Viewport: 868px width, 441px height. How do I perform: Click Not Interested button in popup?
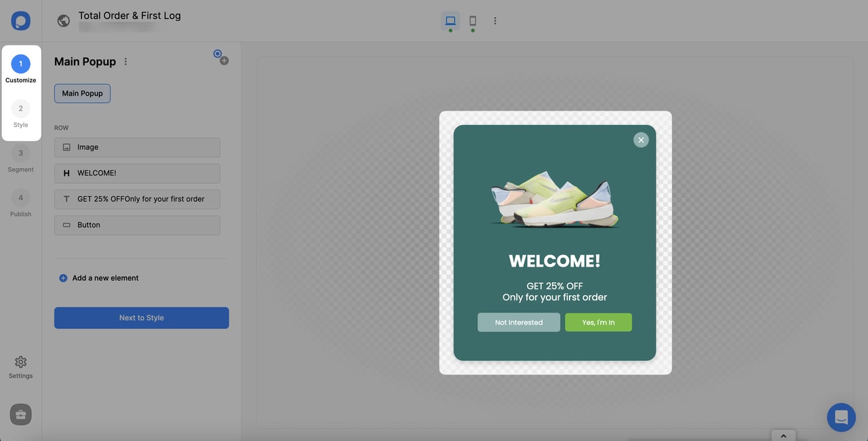pos(519,322)
